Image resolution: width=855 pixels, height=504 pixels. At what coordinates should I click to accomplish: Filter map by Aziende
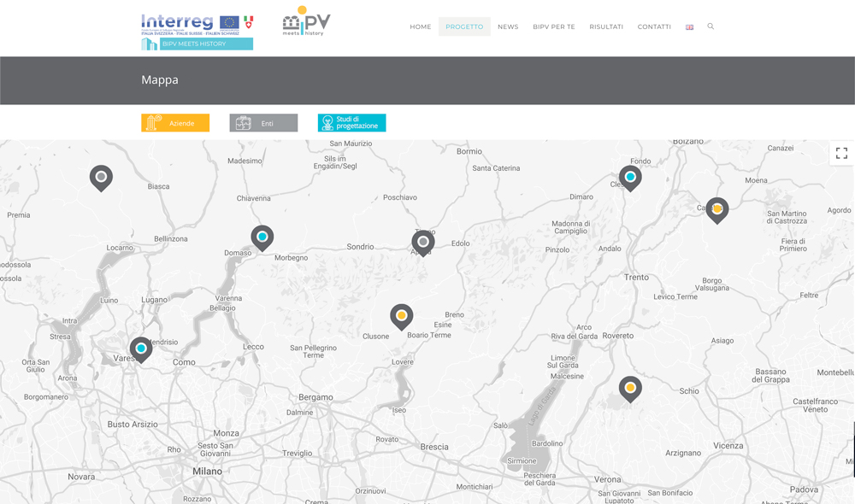coord(175,123)
